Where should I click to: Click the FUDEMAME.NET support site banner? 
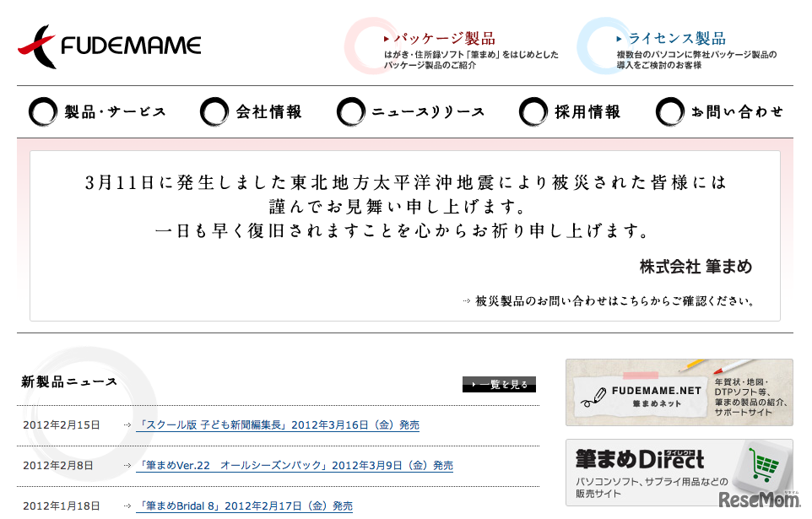[679, 392]
